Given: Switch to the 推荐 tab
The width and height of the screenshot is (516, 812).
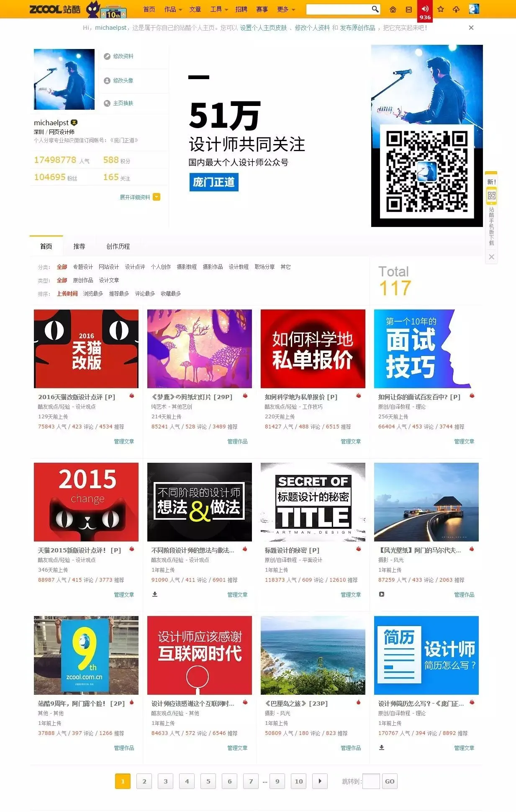Looking at the screenshot, I should pos(79,246).
